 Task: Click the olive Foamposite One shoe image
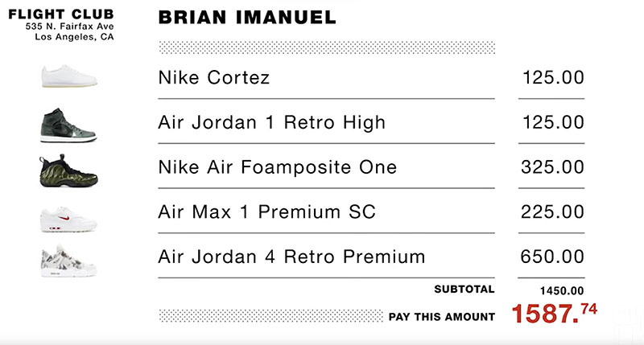coord(69,170)
